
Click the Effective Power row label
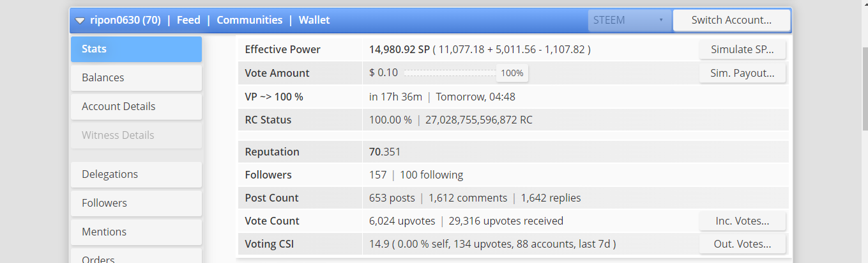click(x=283, y=49)
